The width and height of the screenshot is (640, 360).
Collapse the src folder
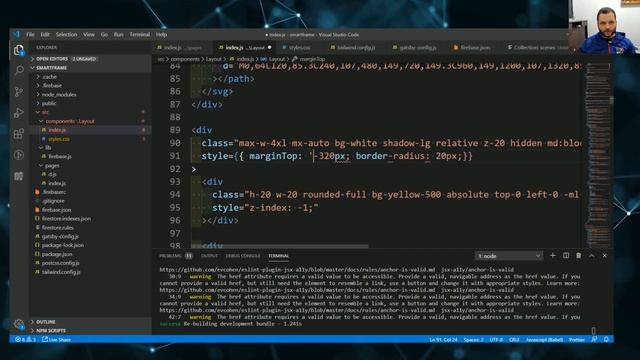(x=45, y=112)
